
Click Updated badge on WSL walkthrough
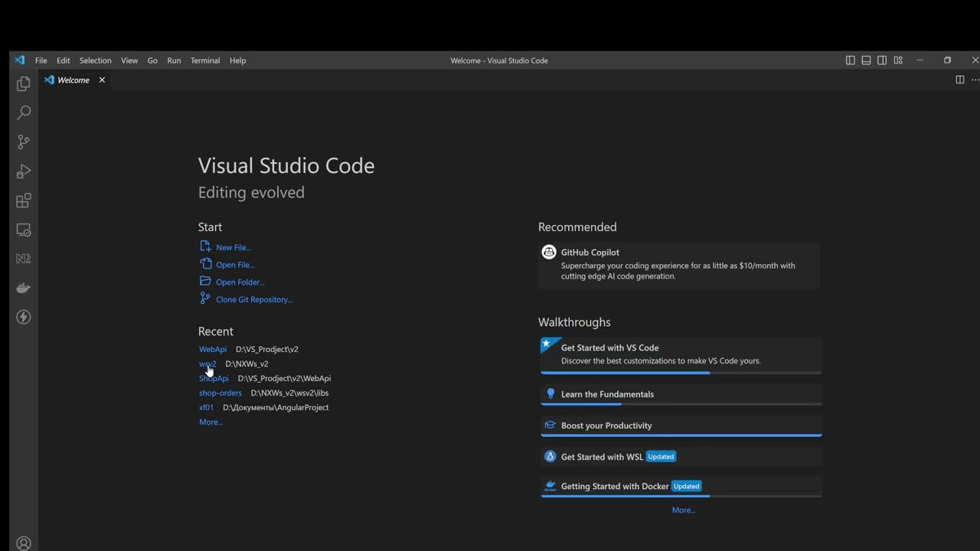pos(661,457)
